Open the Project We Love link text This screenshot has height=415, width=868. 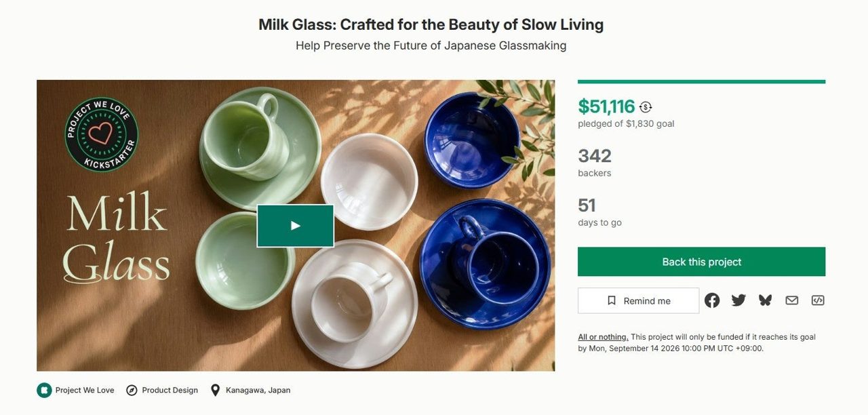[85, 390]
